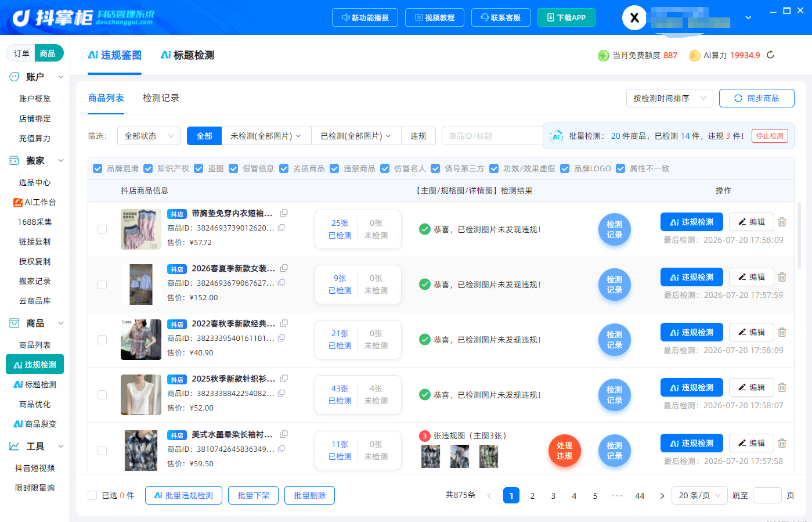Open AI工作台 in the sidebar
Viewport: 812px width, 522px height.
[35, 202]
